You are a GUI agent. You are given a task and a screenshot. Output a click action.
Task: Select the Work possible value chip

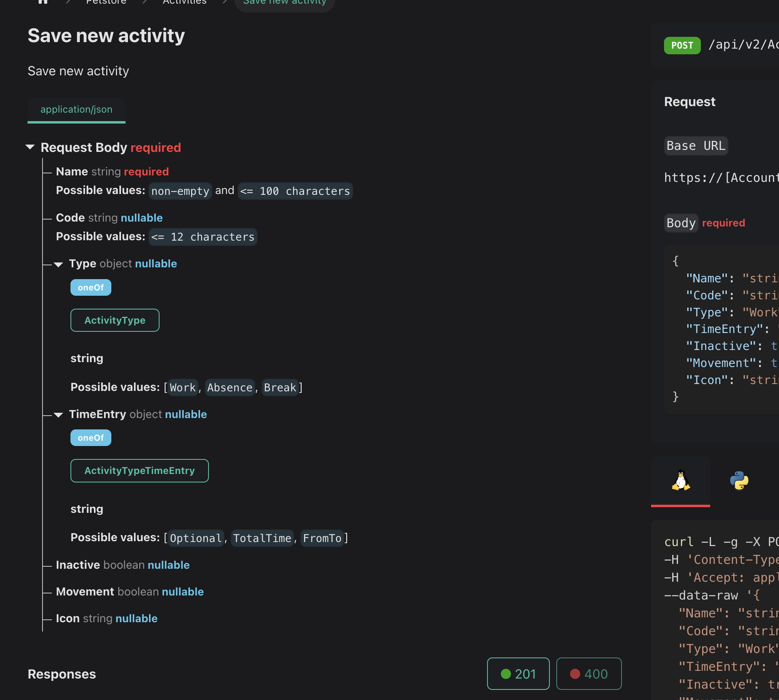(183, 387)
